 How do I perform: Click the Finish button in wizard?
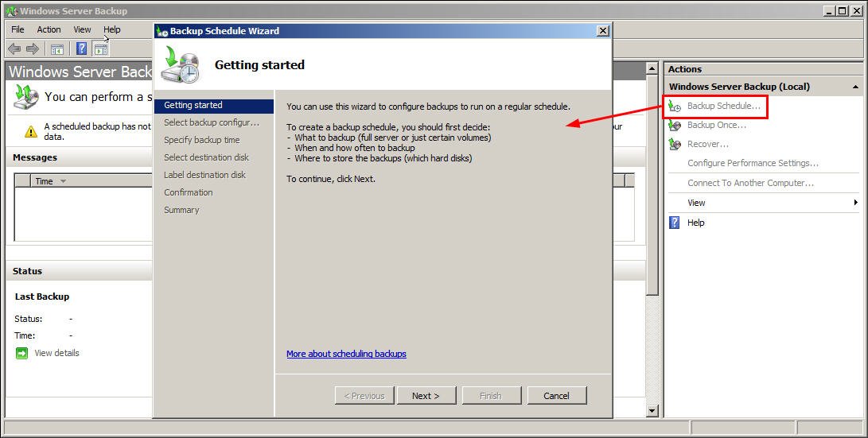point(492,395)
